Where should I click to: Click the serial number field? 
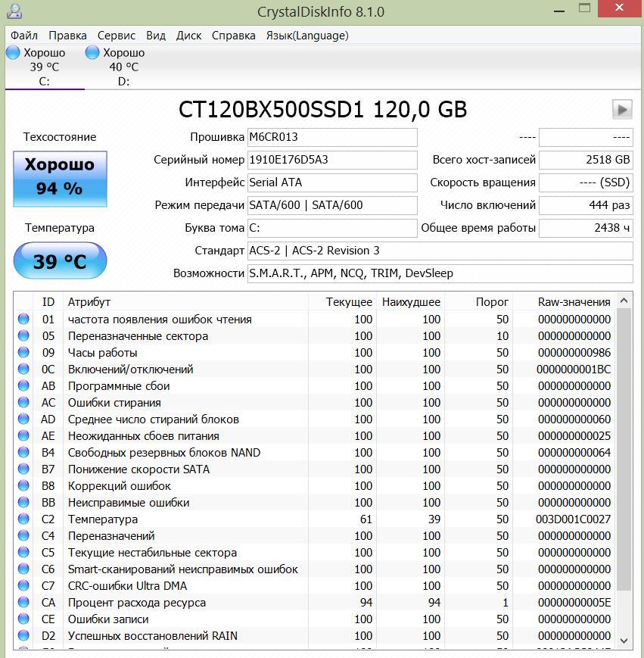point(332,160)
